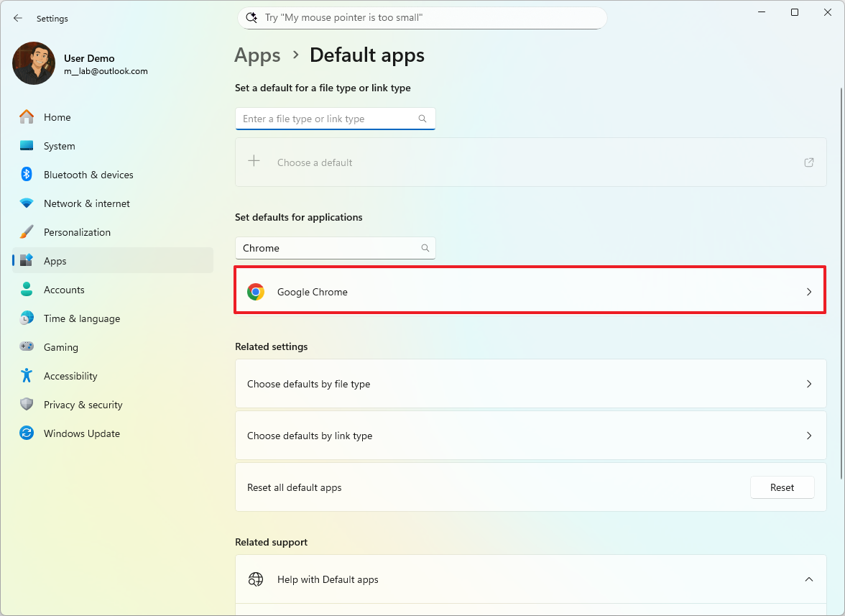Open the Google Chrome app entry
Viewport: 845px width, 616px height.
(530, 291)
